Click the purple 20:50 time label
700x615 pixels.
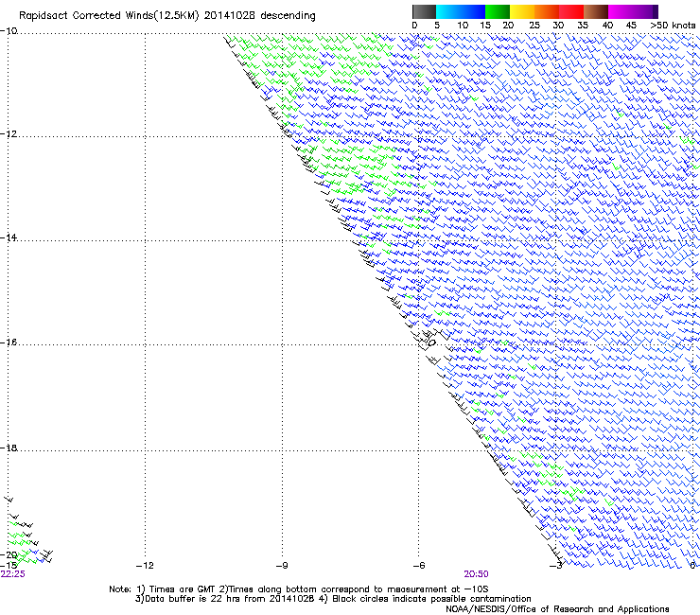pos(476,574)
